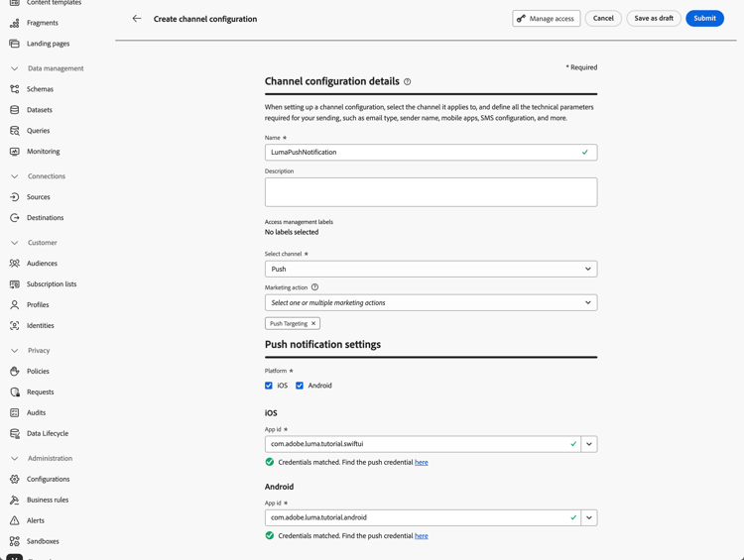The height and width of the screenshot is (560, 744).
Task: Uncheck the iOS platform checkbox
Action: click(x=269, y=386)
